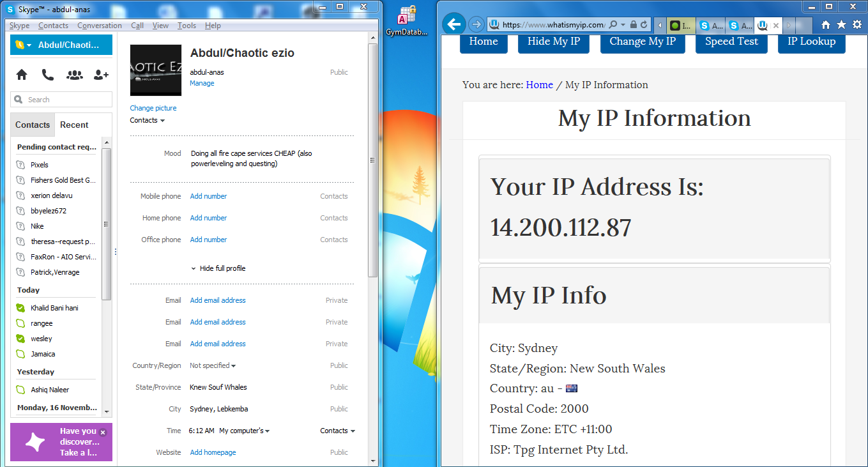Open the Skype menu in the menu bar
This screenshot has width=868, height=467.
coord(19,26)
